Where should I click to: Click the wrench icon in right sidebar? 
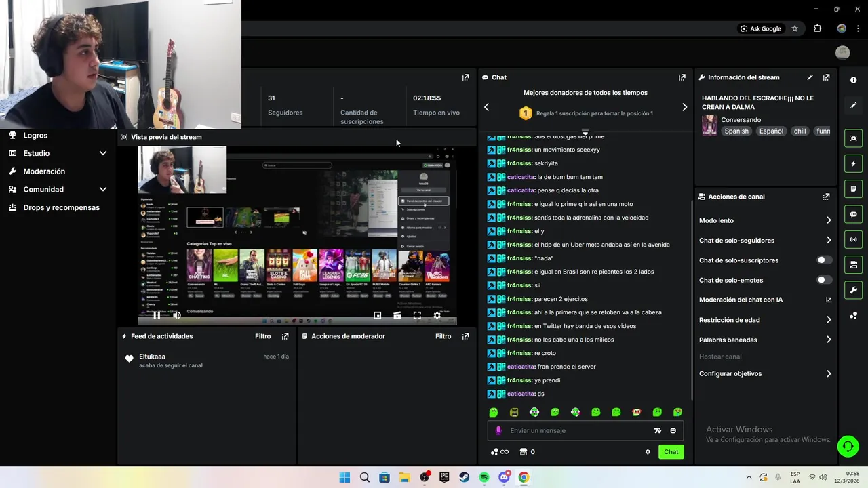tap(853, 290)
